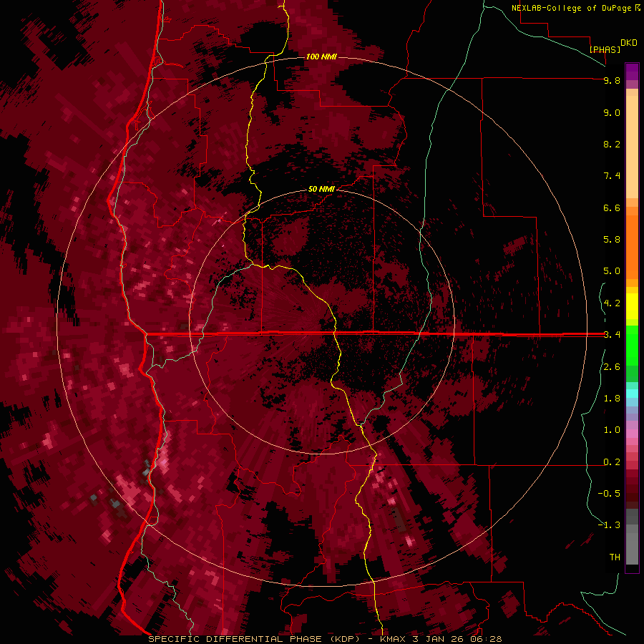
Task: Click the yellow segment of the color bar
Action: tap(632, 306)
